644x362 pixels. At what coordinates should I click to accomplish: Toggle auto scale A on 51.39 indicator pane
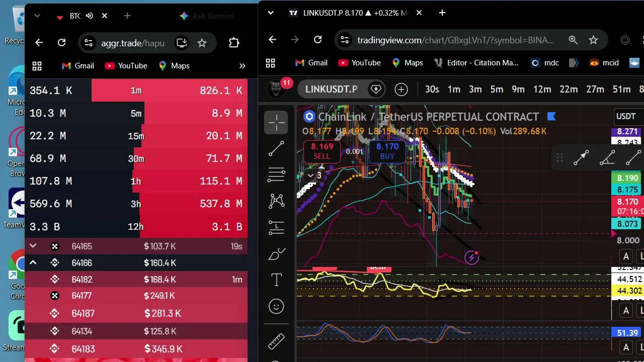point(626,347)
